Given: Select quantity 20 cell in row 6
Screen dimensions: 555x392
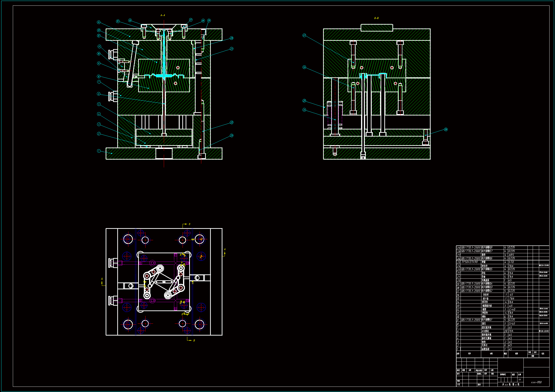Looking at the screenshot, I should click(x=505, y=331).
